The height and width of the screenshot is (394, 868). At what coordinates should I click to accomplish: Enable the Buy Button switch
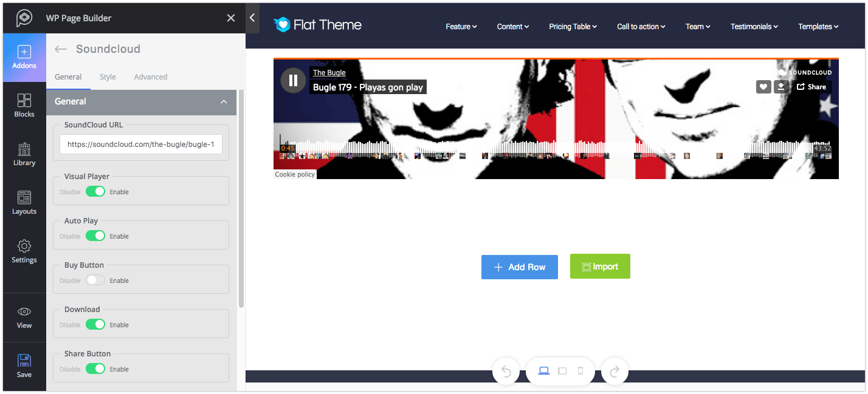coord(95,280)
